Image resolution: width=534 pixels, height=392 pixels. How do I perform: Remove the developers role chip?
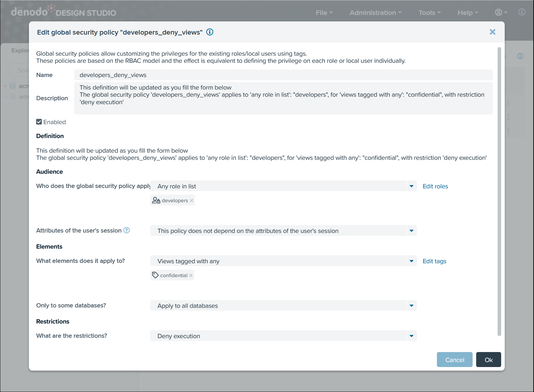tap(192, 200)
